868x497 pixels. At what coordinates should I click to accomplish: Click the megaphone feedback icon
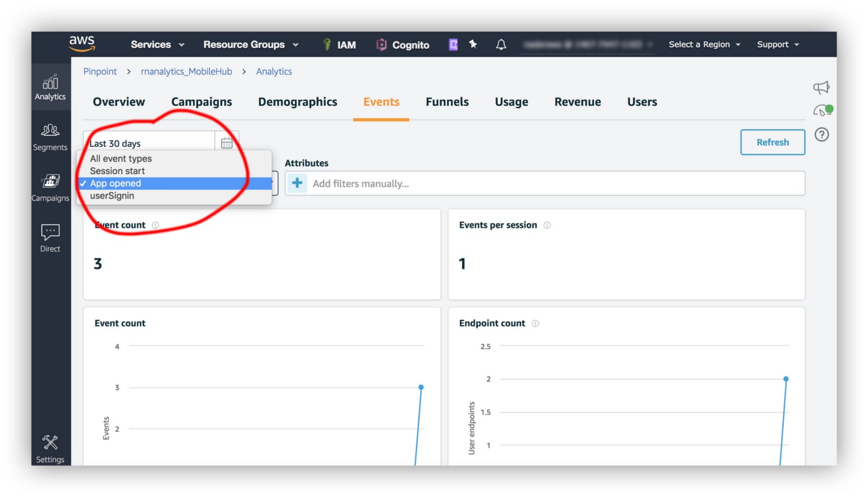click(x=821, y=87)
